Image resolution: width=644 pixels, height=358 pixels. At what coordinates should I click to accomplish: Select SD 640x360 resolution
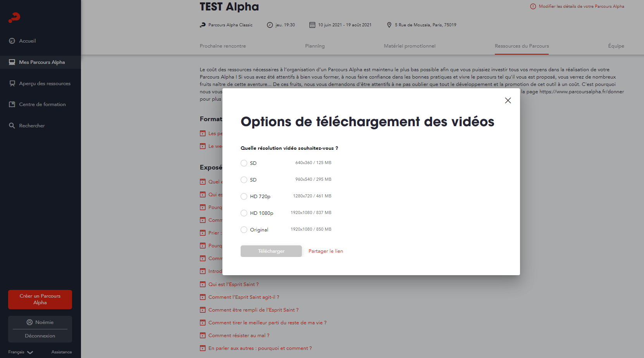[244, 163]
